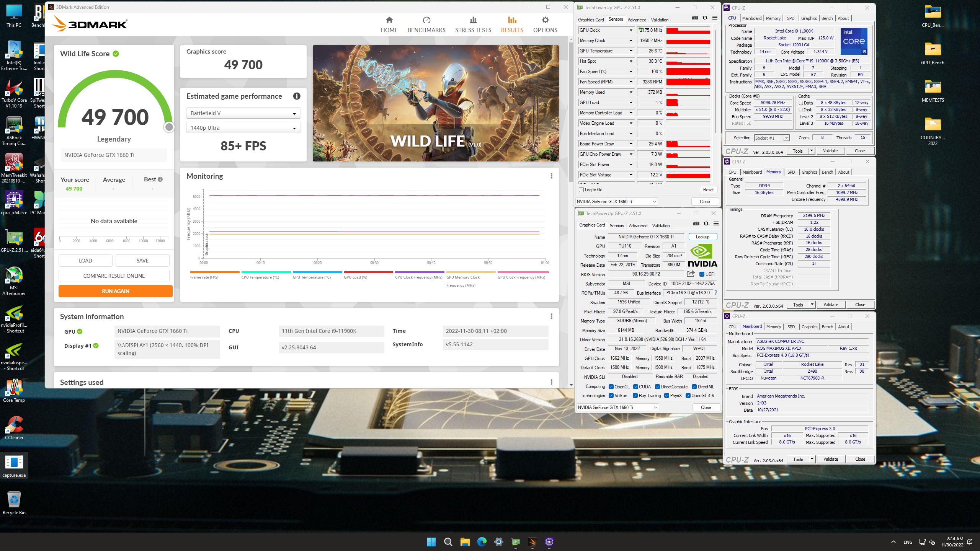Open 3DMark HOME page icon

tap(389, 20)
